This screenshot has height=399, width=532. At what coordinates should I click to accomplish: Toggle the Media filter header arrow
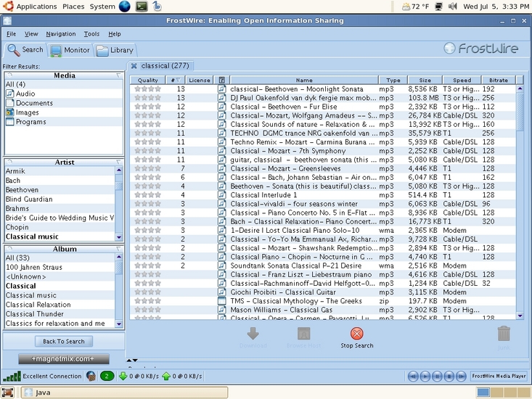click(x=118, y=75)
